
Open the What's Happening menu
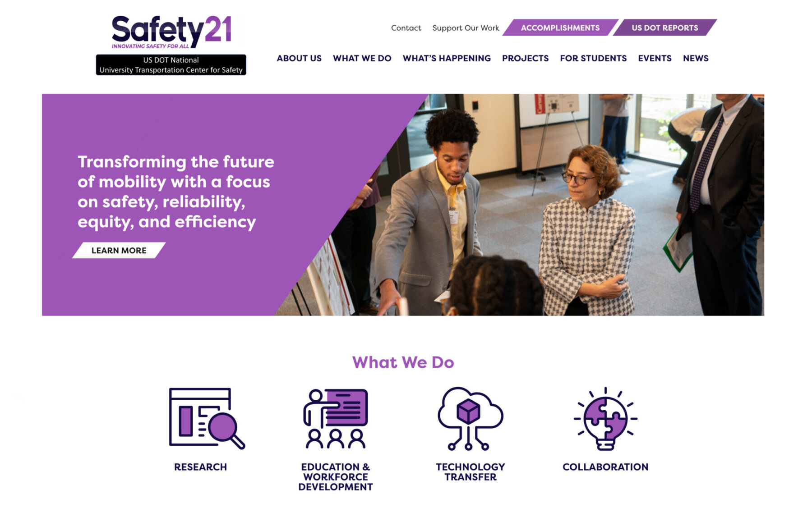click(x=447, y=58)
